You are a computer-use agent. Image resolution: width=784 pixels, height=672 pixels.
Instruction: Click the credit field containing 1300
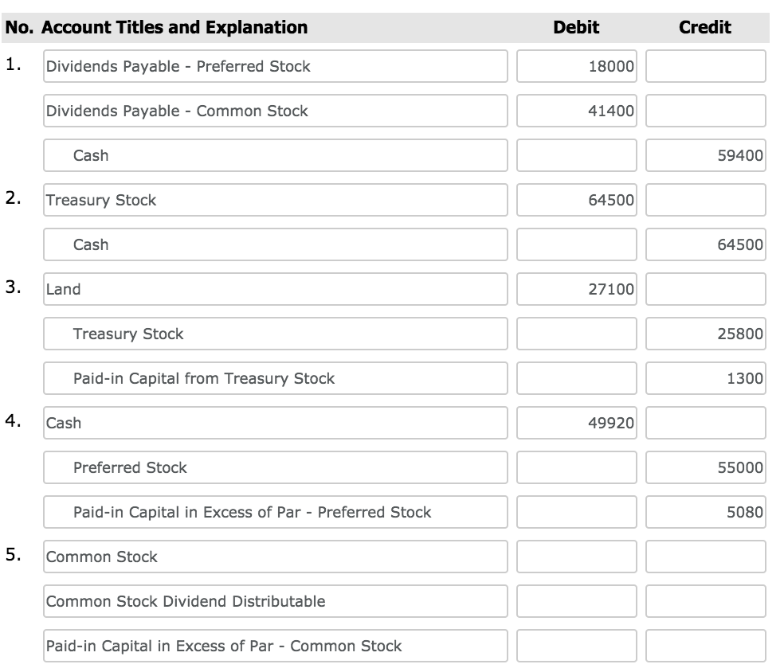click(705, 379)
